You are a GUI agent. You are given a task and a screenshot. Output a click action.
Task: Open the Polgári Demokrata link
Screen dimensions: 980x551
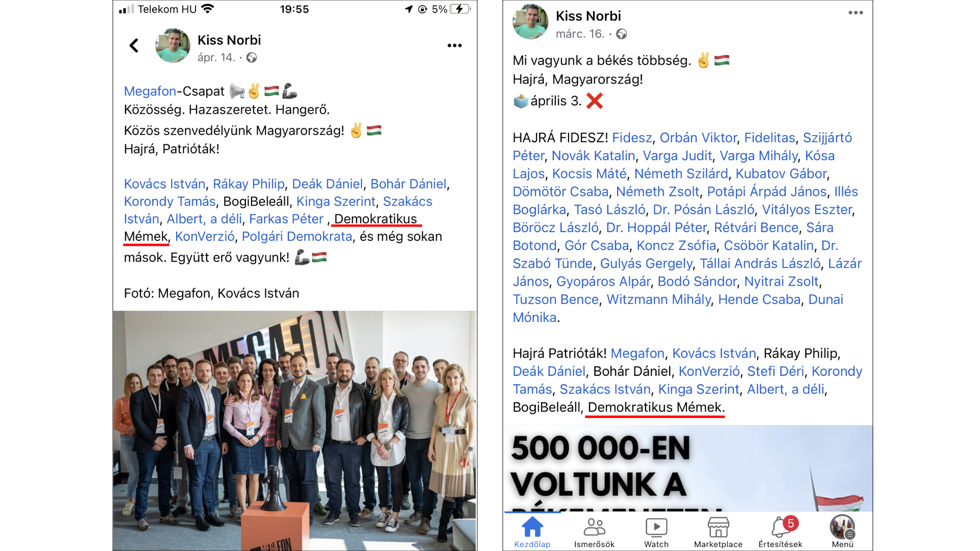click(297, 237)
